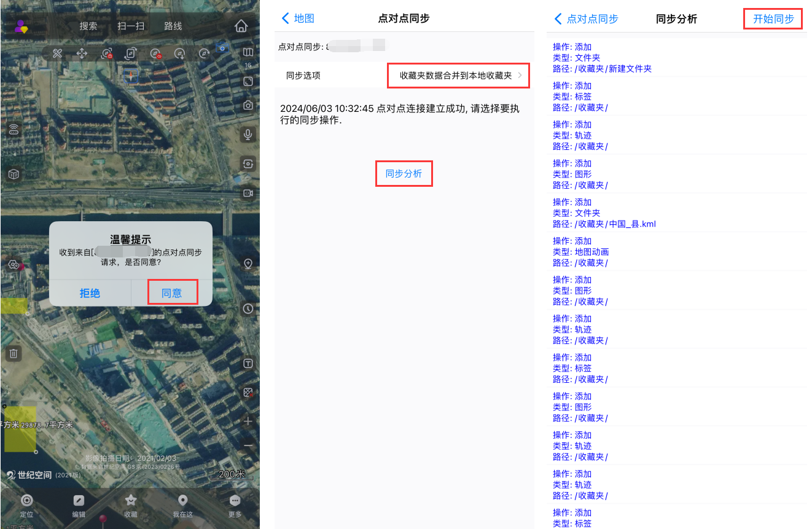Tap the rotate-compass icon in map toolbar

(131, 53)
